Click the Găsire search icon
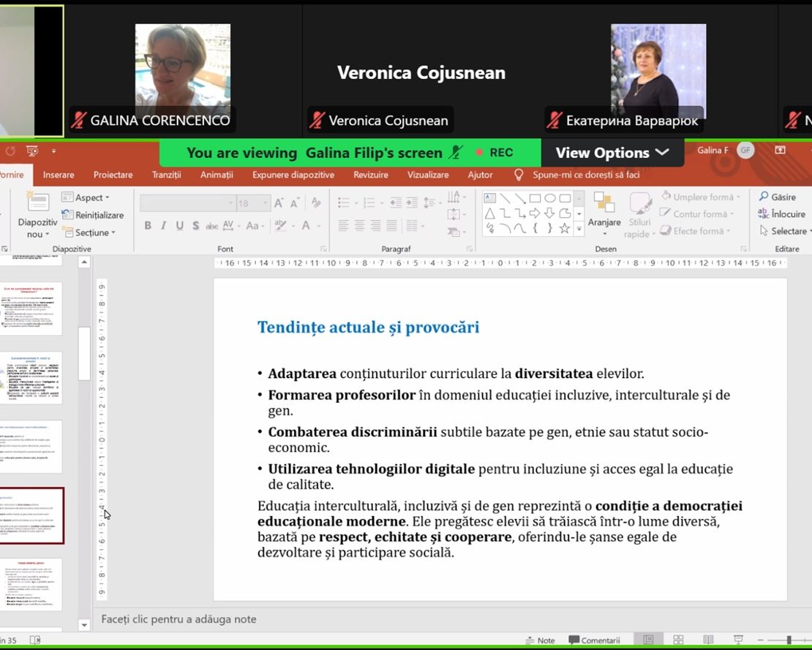Screen dimensions: 812x650 [x=764, y=197]
